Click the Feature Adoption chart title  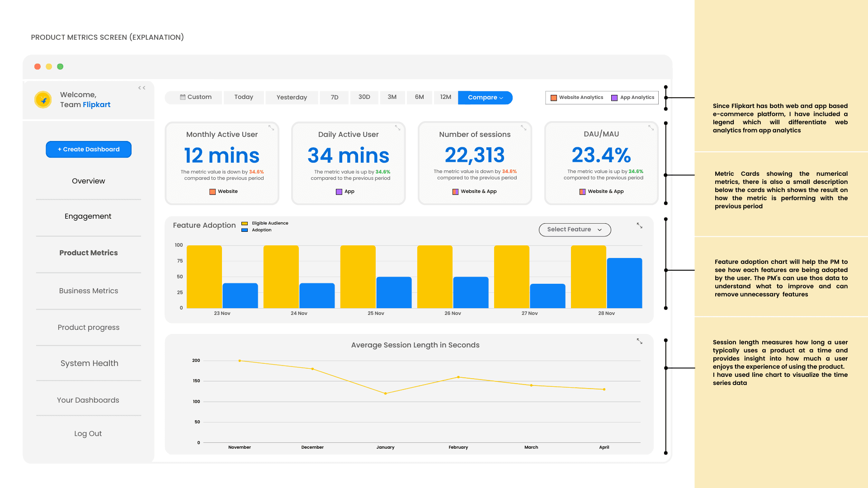pyautogui.click(x=204, y=225)
